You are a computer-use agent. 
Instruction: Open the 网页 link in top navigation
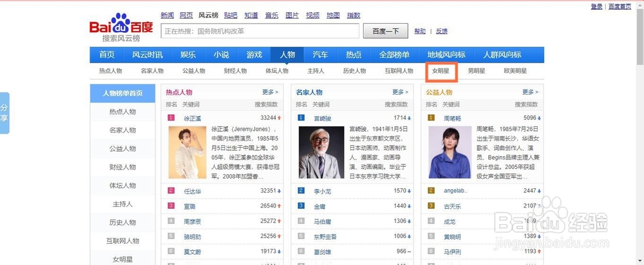click(186, 15)
